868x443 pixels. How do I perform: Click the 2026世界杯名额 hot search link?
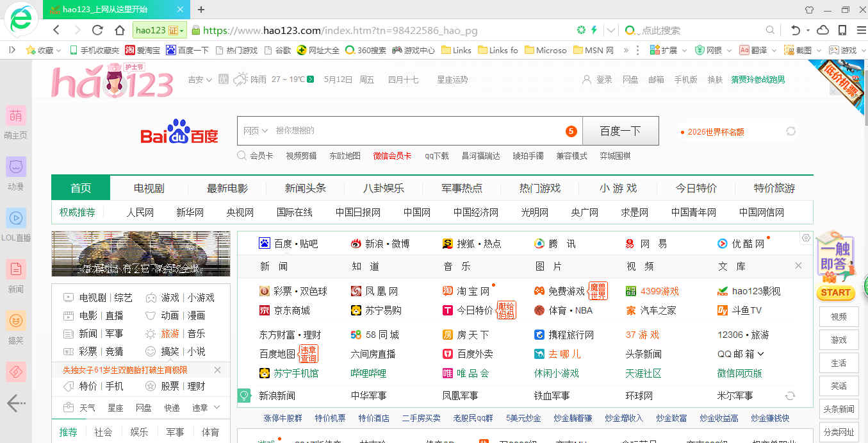[716, 131]
